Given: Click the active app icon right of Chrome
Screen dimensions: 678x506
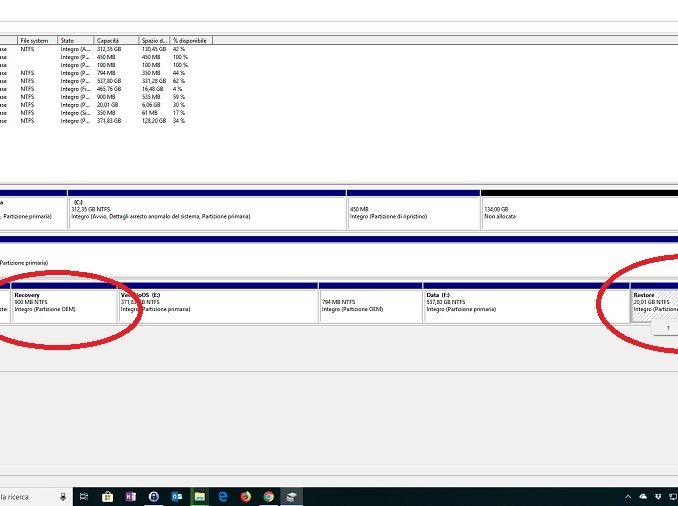Looking at the screenshot, I should [291, 497].
